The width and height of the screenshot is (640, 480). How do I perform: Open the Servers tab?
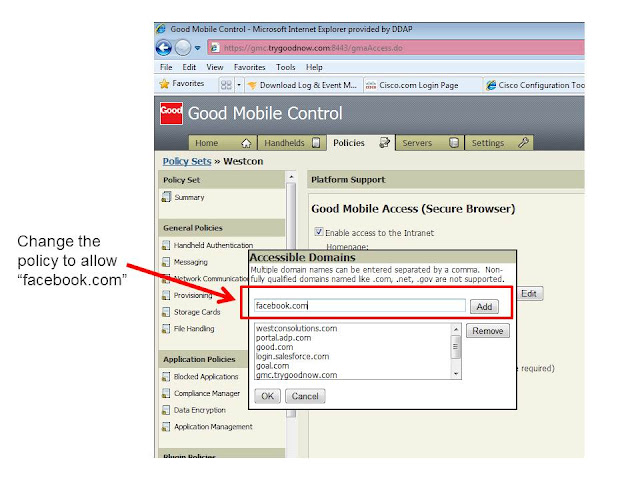pos(430,143)
